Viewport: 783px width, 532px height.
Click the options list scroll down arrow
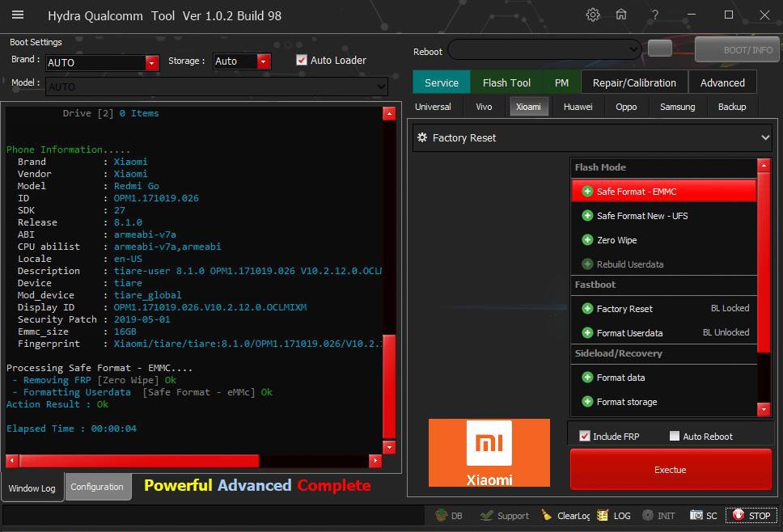(x=764, y=409)
